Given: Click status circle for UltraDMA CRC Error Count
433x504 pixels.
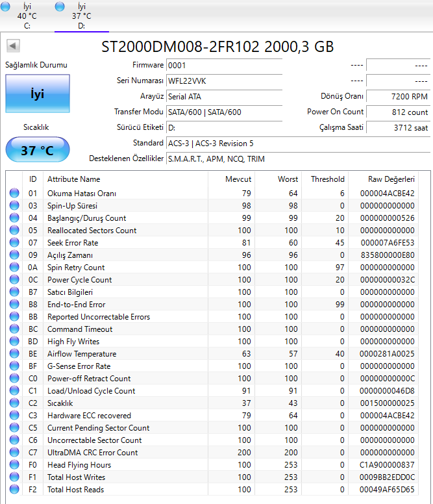Looking at the screenshot, I should (14, 452).
